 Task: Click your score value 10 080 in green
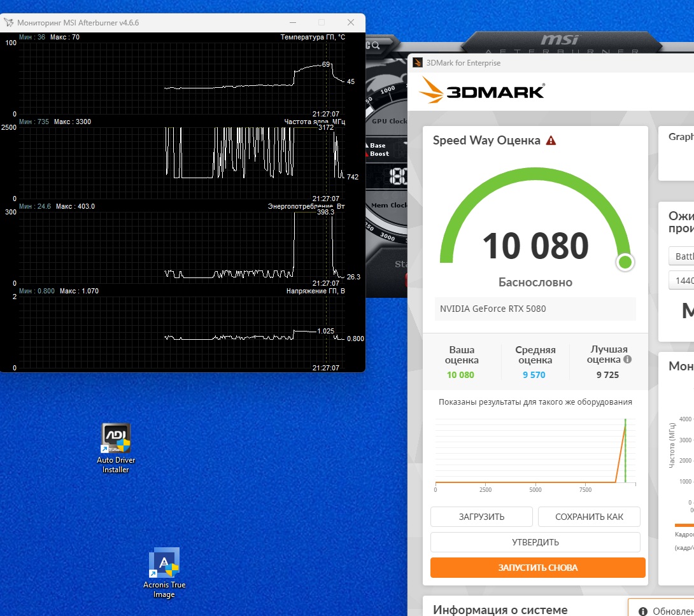click(x=460, y=375)
